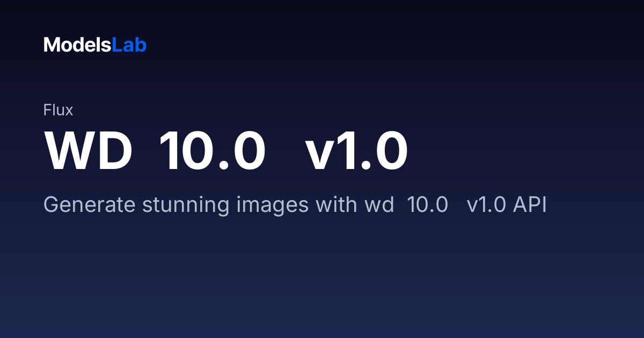The height and width of the screenshot is (338, 644).
Task: Click "10.0" in the large heading
Action: coord(213,151)
